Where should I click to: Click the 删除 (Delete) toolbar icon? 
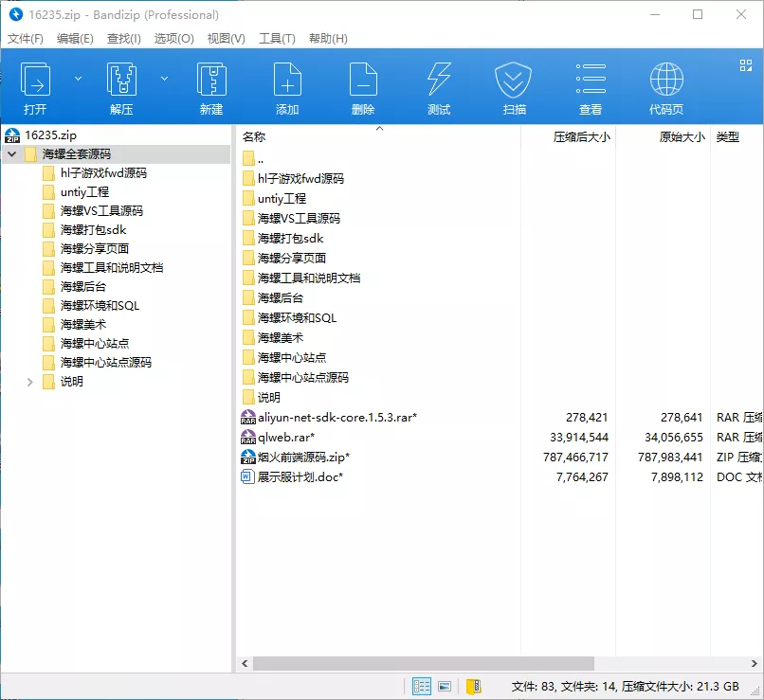(x=363, y=85)
